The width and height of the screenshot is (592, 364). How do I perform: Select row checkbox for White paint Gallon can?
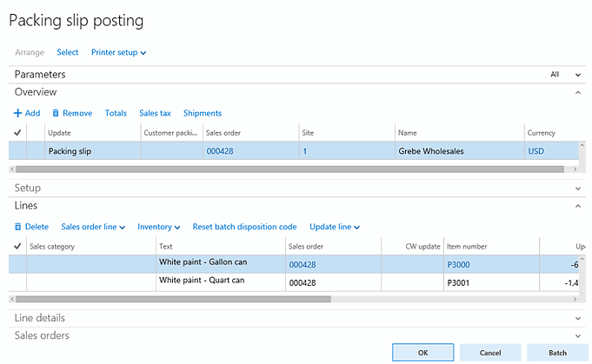point(17,264)
